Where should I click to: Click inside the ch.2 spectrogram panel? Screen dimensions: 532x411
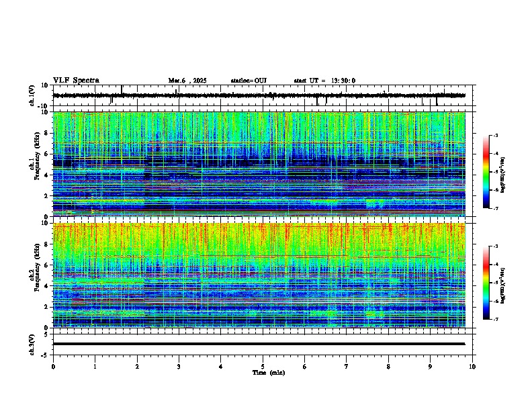[x=259, y=275]
